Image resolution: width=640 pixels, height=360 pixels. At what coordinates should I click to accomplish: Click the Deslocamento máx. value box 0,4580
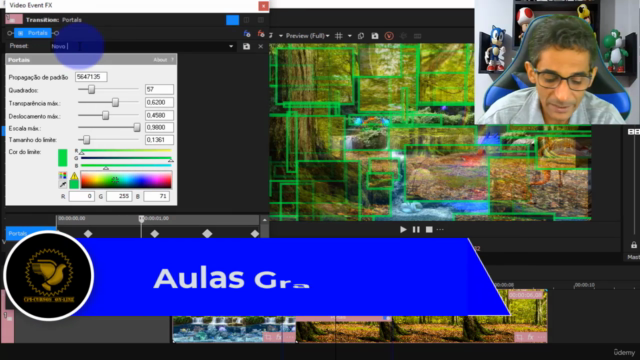[159, 116]
